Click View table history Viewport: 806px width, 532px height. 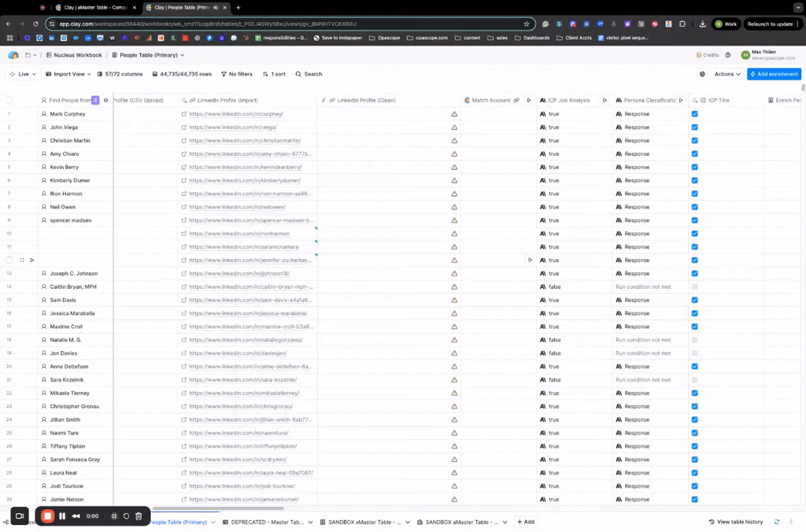coord(739,522)
